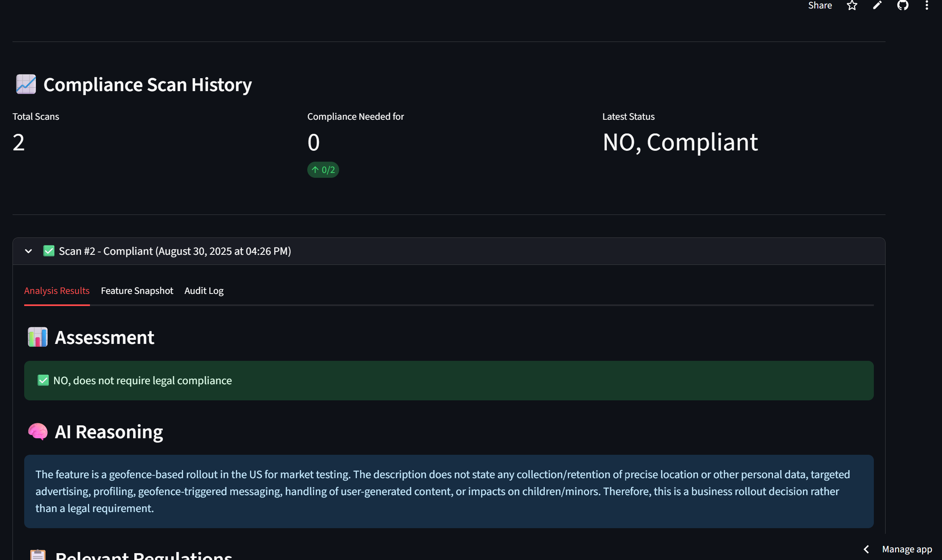Viewport: 942px width, 560px height.
Task: Click the Scan #2 - Compliant header
Action: pyautogui.click(x=175, y=251)
